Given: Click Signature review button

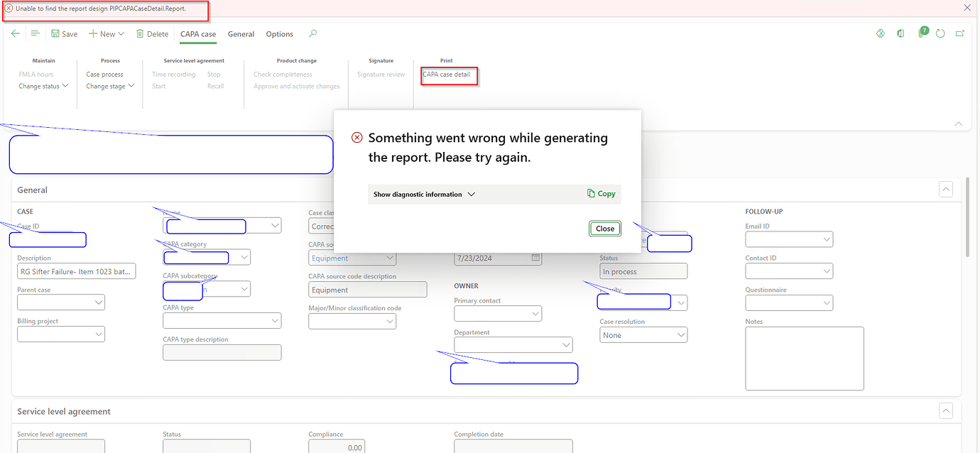Looking at the screenshot, I should point(381,75).
